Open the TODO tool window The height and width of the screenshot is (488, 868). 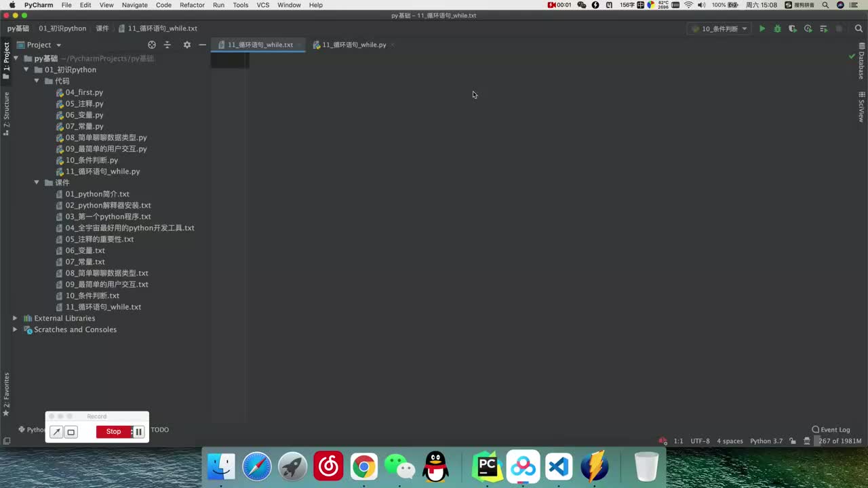pos(159,430)
